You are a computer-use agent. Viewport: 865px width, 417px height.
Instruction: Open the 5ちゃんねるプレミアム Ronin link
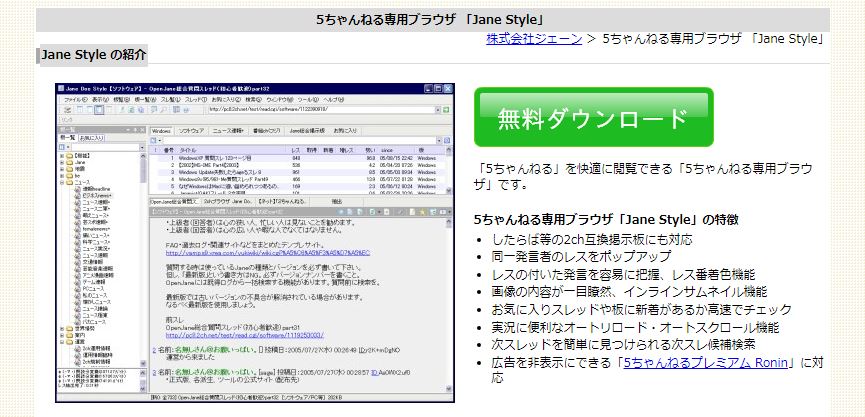(704, 362)
